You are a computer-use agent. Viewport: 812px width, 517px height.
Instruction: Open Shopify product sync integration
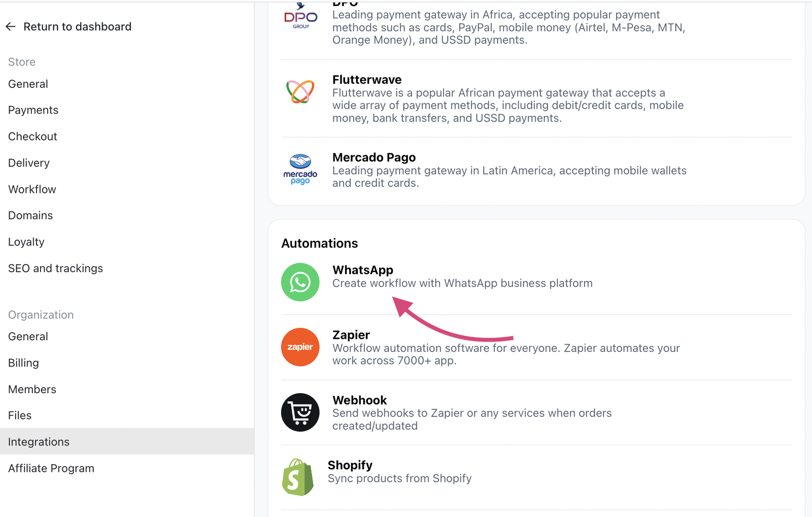(350, 465)
